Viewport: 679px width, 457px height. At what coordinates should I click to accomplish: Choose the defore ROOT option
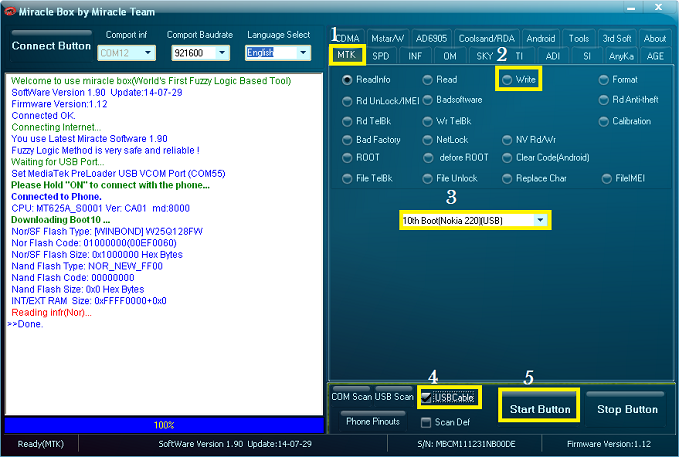coord(456,158)
